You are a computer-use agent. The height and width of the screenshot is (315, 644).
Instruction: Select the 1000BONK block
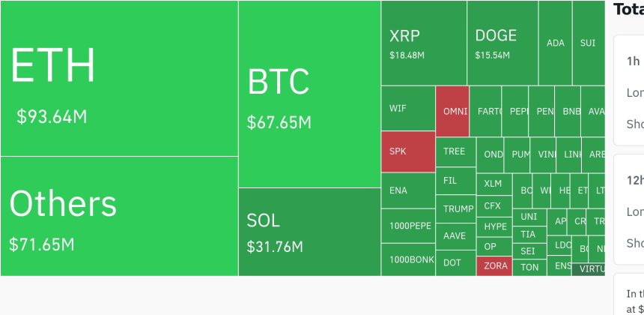[x=407, y=259]
